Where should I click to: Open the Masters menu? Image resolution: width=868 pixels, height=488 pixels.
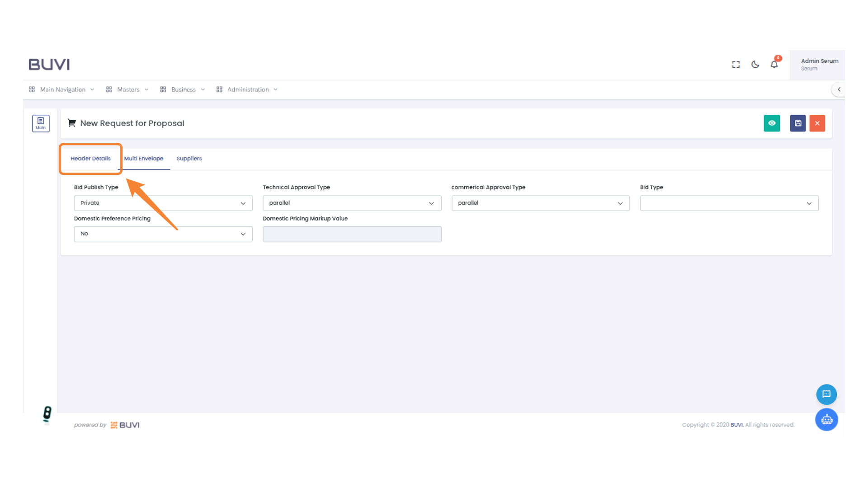pos(128,89)
